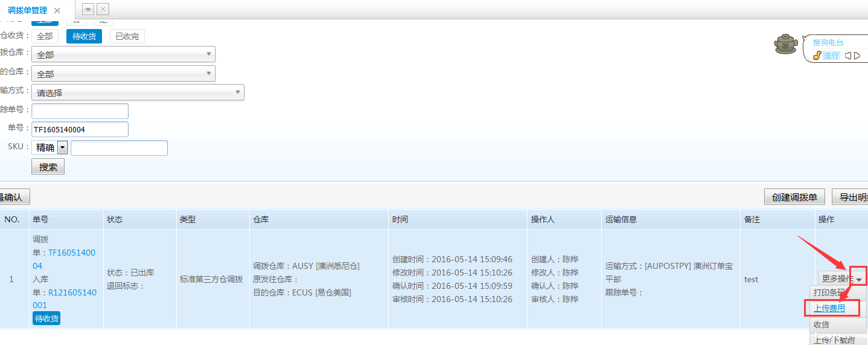Open inbound order link R121605140001
Viewport: 868px width, 345px height.
pos(65,298)
